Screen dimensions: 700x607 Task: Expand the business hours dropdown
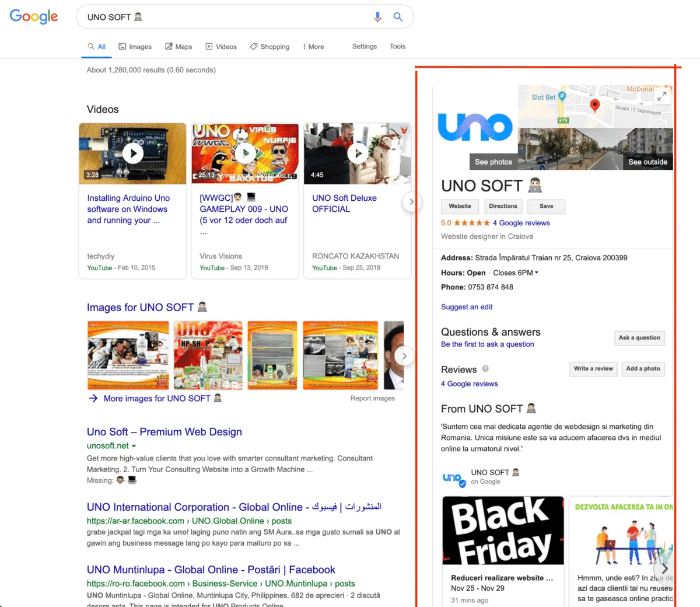click(537, 273)
